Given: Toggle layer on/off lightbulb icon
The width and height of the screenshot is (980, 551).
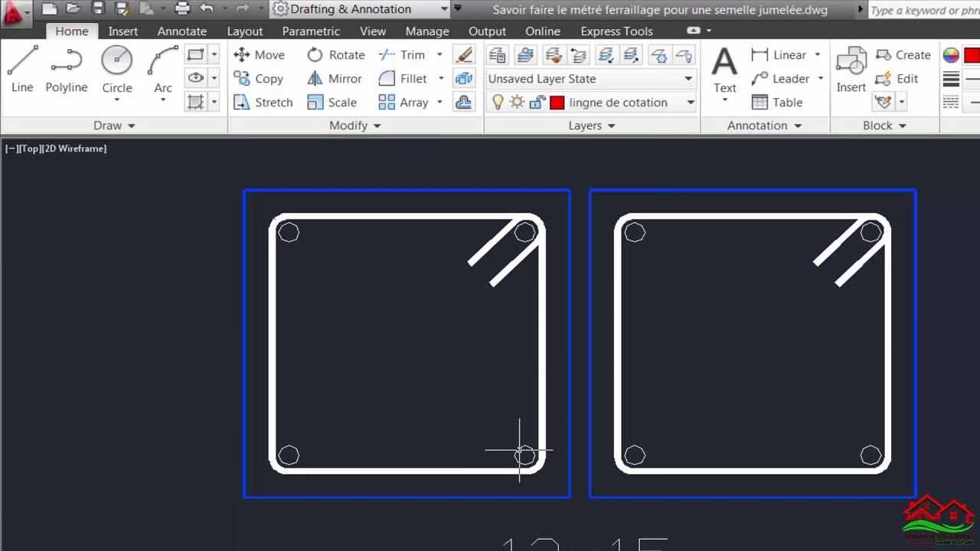Looking at the screenshot, I should pyautogui.click(x=498, y=103).
